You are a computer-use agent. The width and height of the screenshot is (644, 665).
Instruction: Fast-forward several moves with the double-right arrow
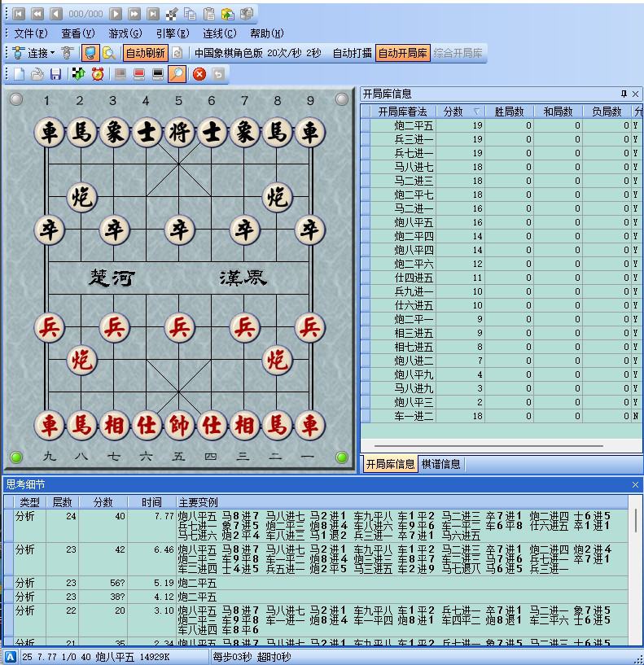[x=134, y=14]
